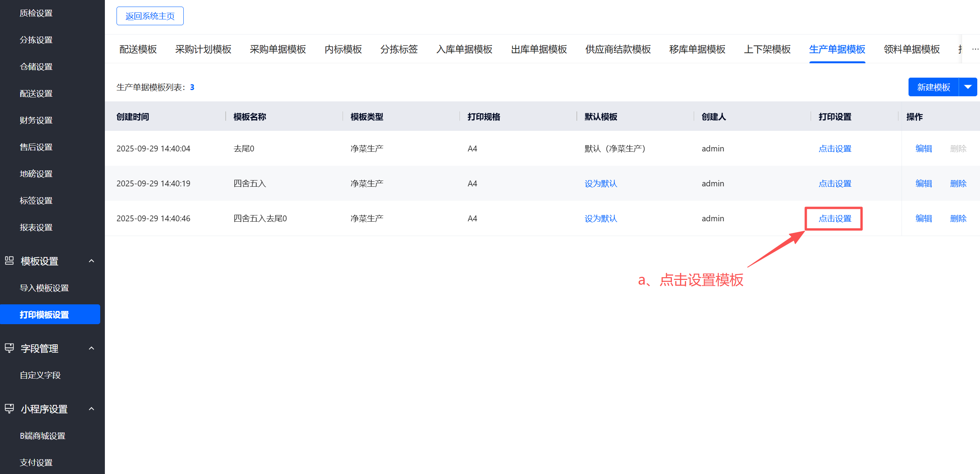Switch to the 领料单据模板 tab

pyautogui.click(x=911, y=49)
